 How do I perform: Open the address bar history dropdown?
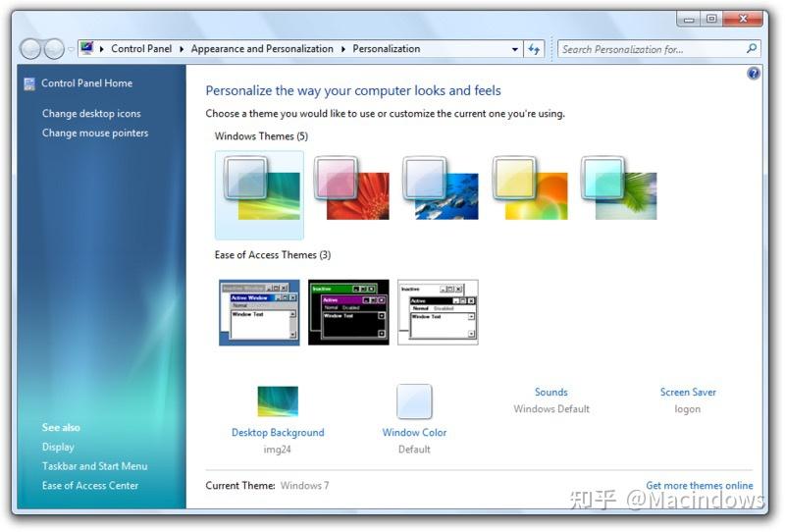(x=514, y=49)
